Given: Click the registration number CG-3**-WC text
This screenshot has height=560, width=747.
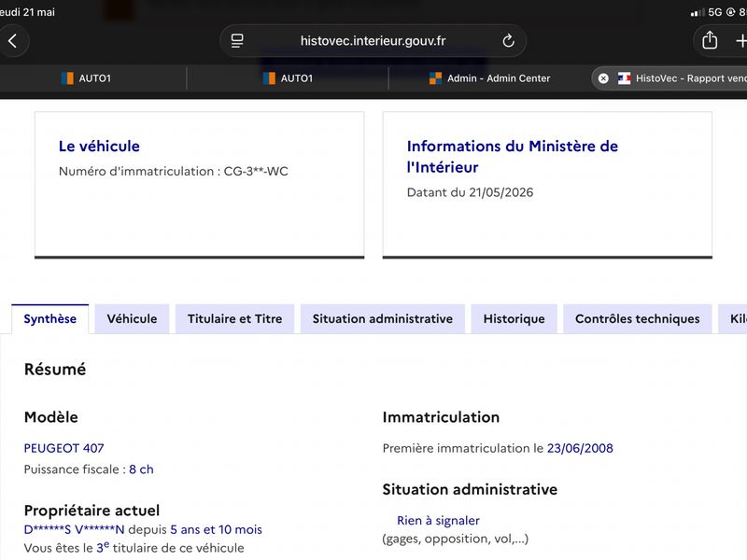Looking at the screenshot, I should 256,172.
